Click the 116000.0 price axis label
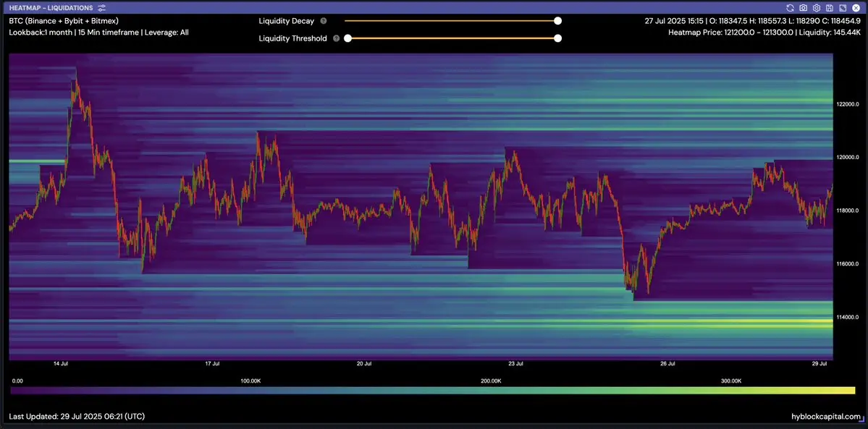The image size is (868, 429). [848, 263]
